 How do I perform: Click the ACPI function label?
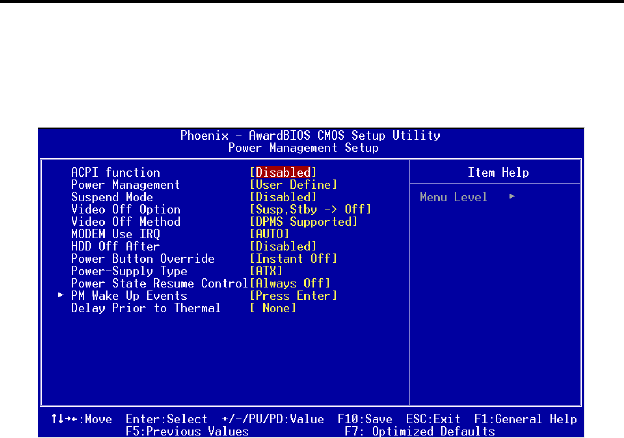point(116,173)
